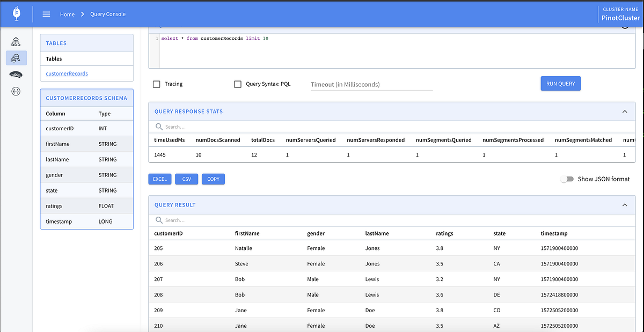Click the search icon in Query Result panel

tap(159, 220)
